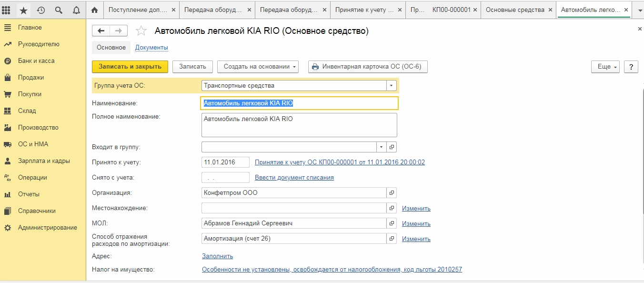
Task: Go to the Home page icon
Action: point(95,10)
